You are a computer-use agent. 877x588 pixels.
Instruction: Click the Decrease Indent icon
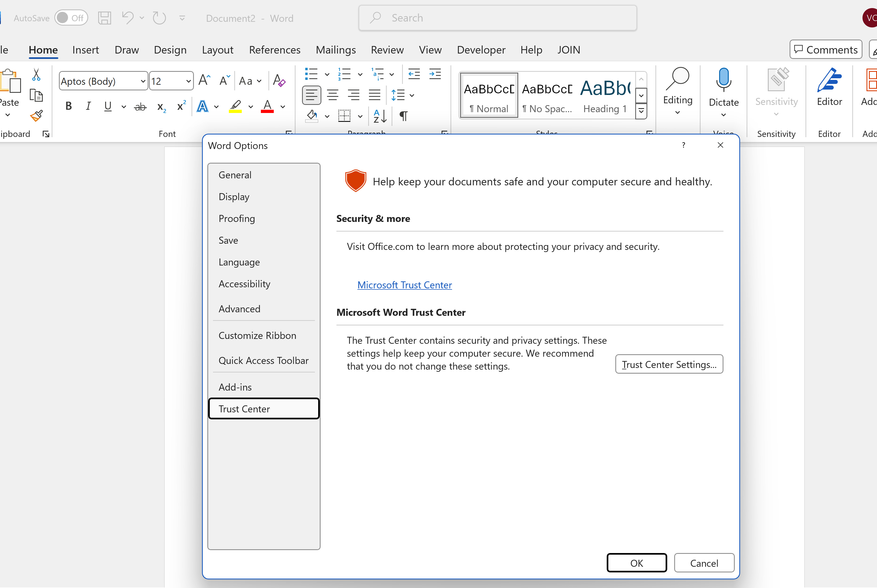tap(414, 74)
